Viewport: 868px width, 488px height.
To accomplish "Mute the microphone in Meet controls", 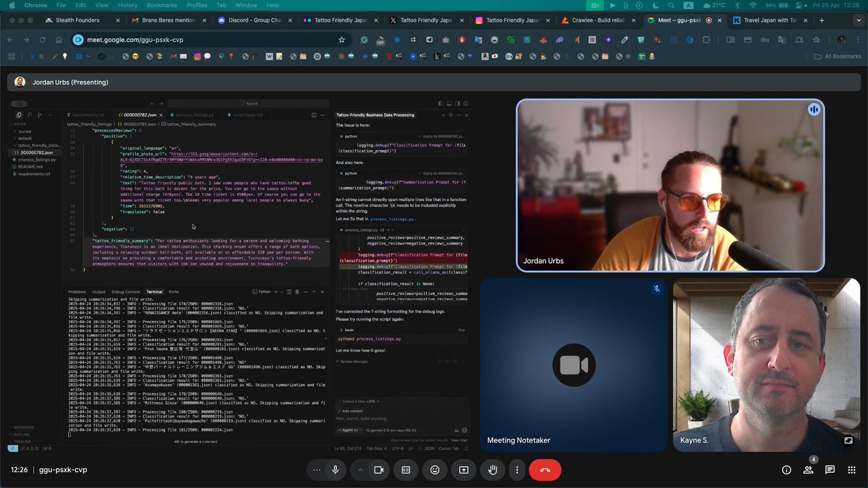I will pyautogui.click(x=335, y=470).
